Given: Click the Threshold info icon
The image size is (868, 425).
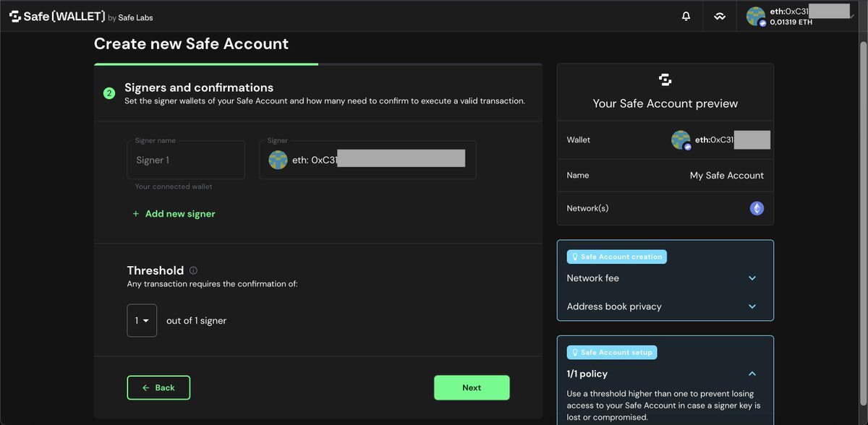Looking at the screenshot, I should click(x=193, y=270).
